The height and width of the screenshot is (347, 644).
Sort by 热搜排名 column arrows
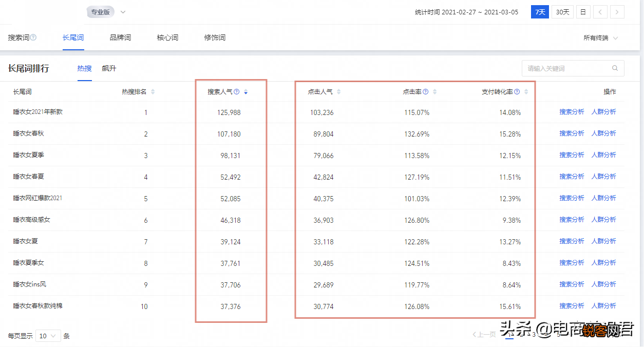153,92
